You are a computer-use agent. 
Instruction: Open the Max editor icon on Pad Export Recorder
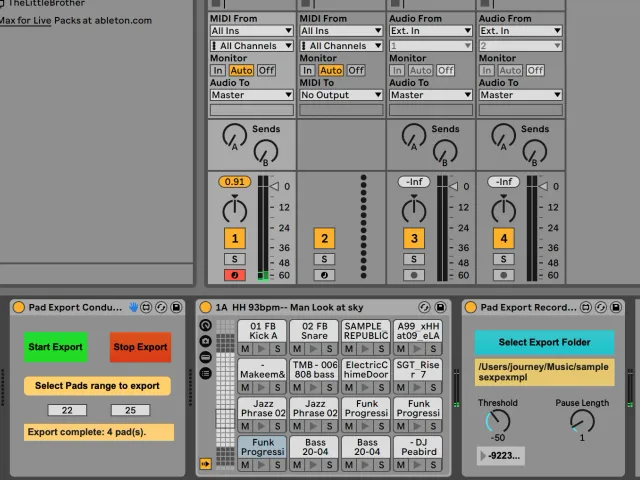point(586,307)
